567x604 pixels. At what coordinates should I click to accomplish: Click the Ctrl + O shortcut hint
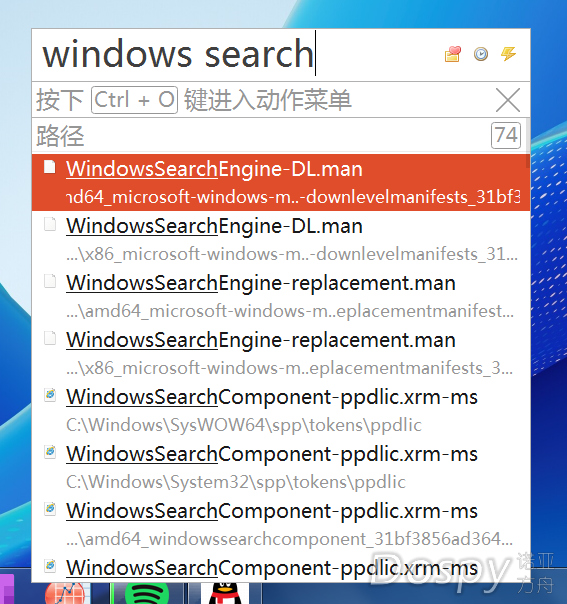click(x=134, y=100)
